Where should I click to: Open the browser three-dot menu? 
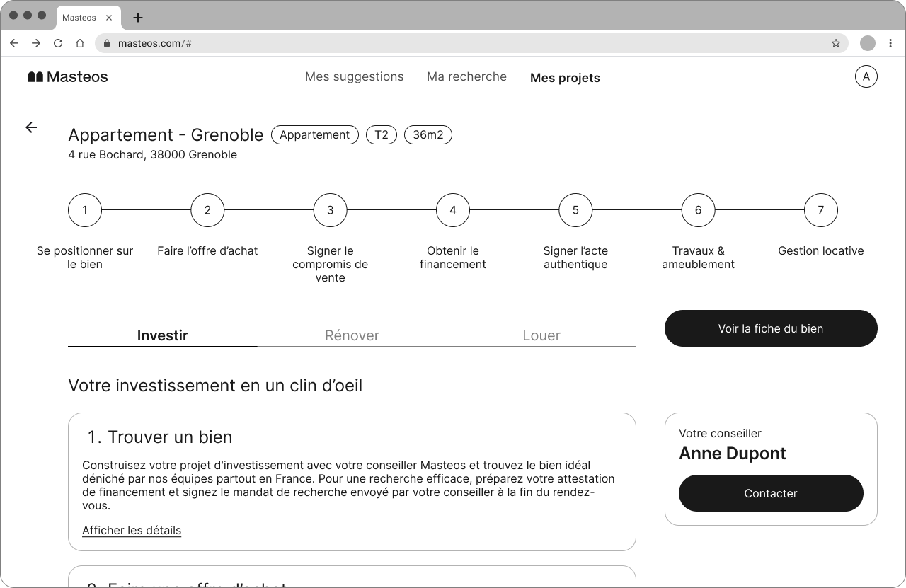(890, 43)
